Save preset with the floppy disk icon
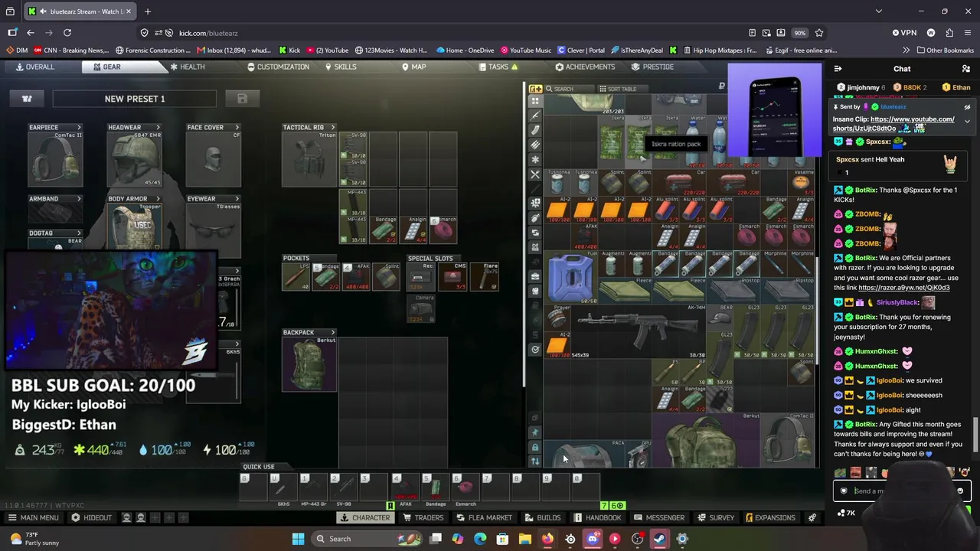This screenshot has width=980, height=551. (x=242, y=99)
